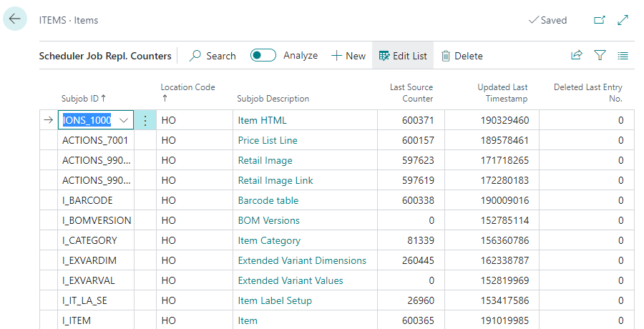Open the filter pane funnel icon

click(x=600, y=56)
